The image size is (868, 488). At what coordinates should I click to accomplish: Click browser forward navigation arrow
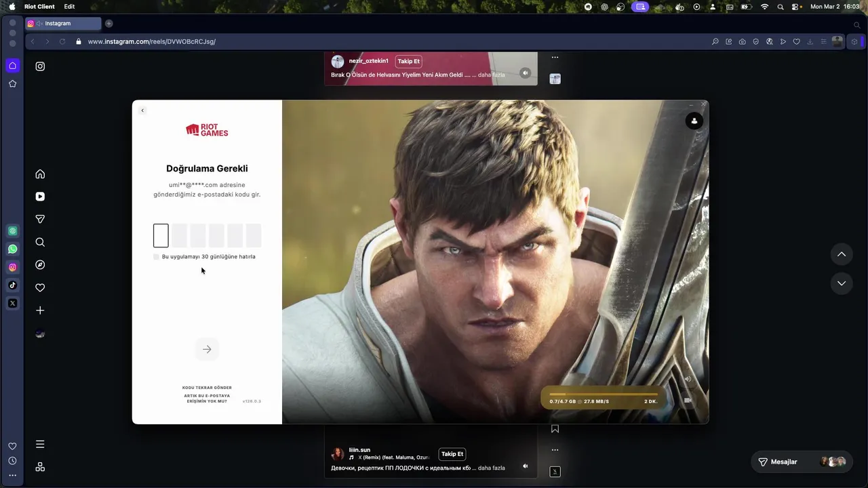(47, 41)
